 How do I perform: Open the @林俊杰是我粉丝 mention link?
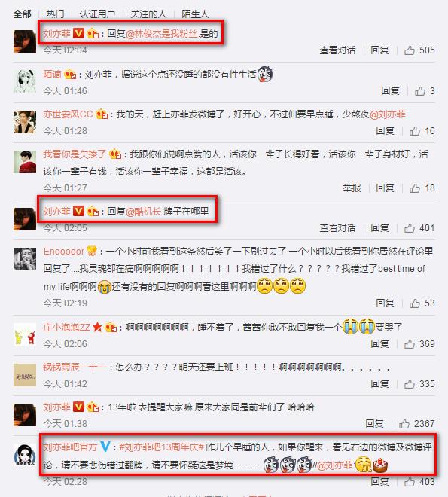pos(162,33)
